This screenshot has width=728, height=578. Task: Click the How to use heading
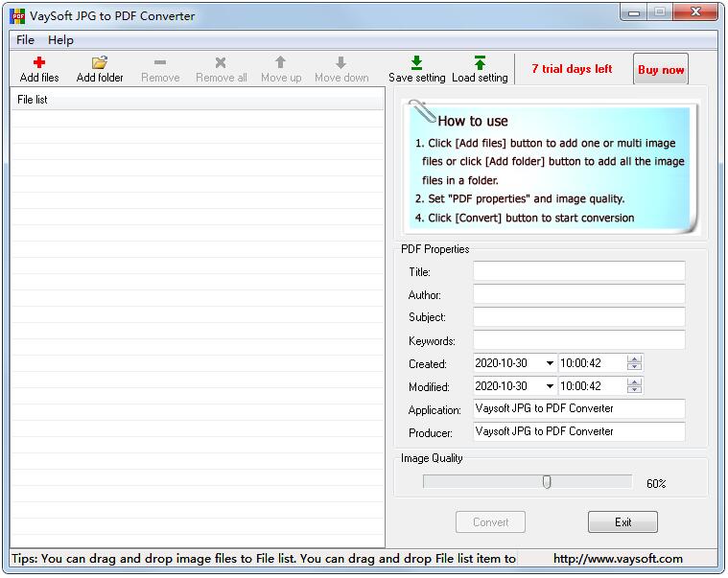(x=473, y=121)
